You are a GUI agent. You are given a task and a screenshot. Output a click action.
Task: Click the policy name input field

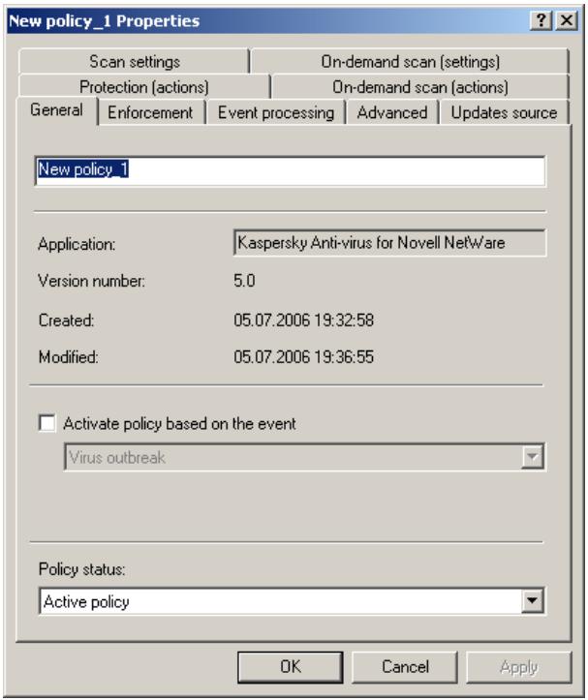pyautogui.click(x=290, y=170)
